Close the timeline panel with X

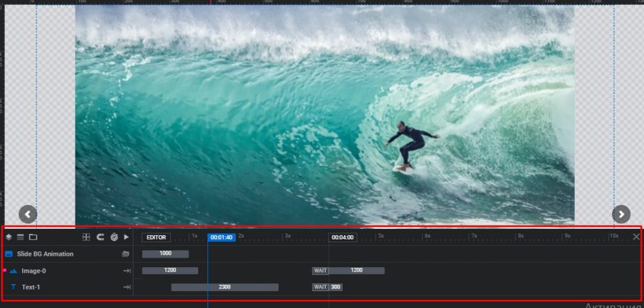tap(636, 236)
